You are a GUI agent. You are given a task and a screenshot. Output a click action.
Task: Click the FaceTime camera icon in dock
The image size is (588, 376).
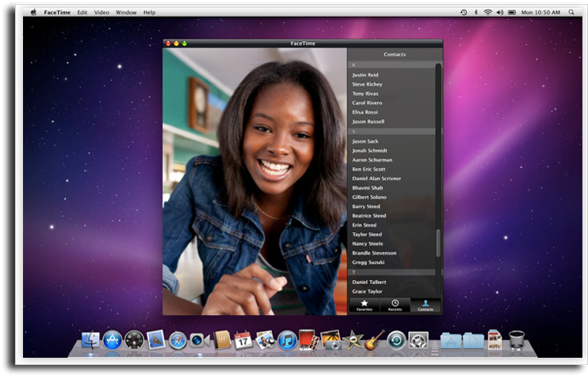(200, 340)
